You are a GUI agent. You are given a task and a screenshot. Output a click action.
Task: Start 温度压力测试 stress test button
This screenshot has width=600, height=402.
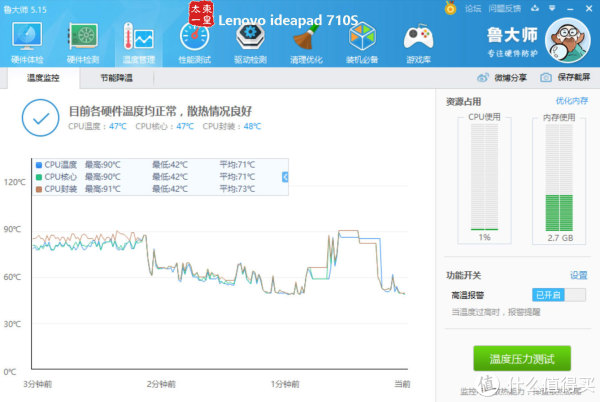[x=522, y=358]
